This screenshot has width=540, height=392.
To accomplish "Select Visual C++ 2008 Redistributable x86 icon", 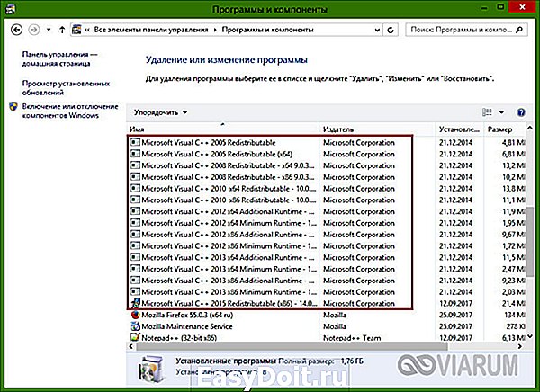I will click(135, 177).
